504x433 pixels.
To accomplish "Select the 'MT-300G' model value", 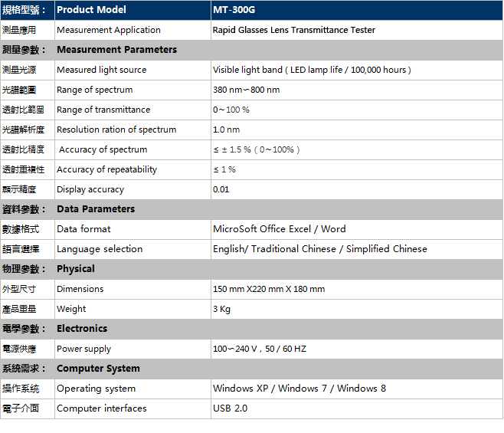I will 234,10.
